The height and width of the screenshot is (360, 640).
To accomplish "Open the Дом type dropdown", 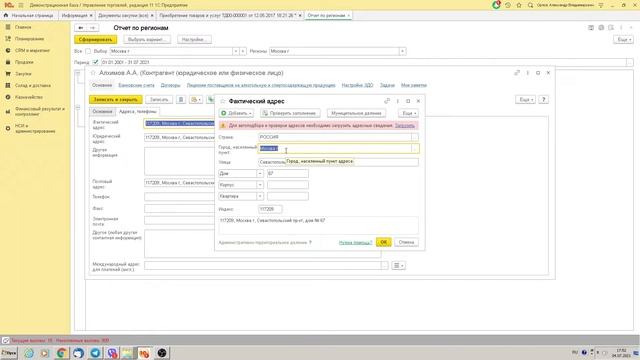I will point(260,173).
